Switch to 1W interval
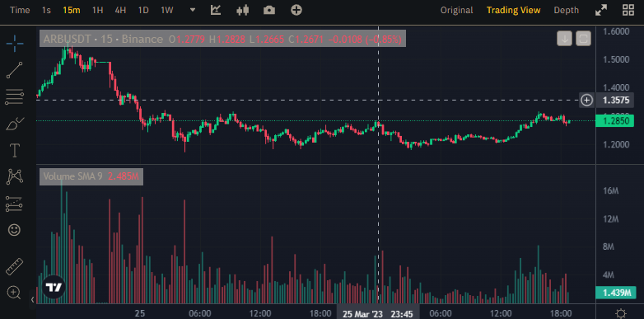This screenshot has height=319, width=644. [x=166, y=10]
